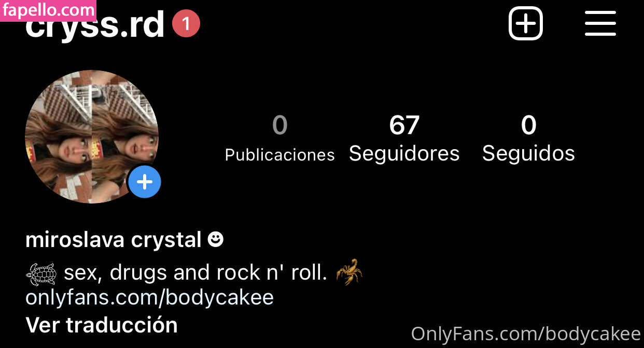Tap the red notification badge showing 1

click(x=186, y=24)
